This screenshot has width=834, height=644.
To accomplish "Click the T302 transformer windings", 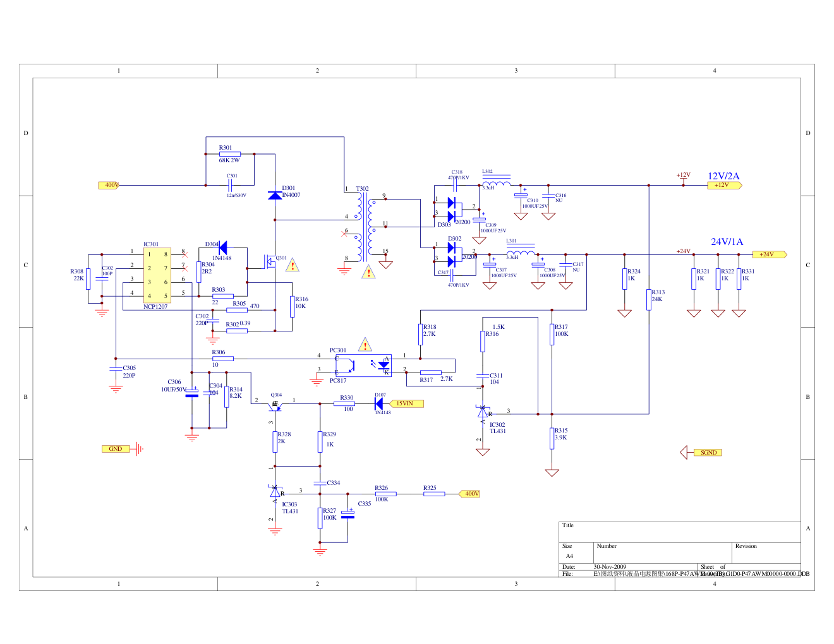I will (x=365, y=227).
